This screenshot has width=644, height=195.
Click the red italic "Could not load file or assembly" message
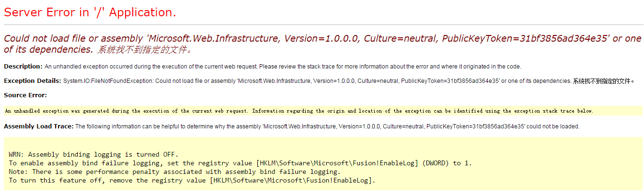tap(322, 44)
